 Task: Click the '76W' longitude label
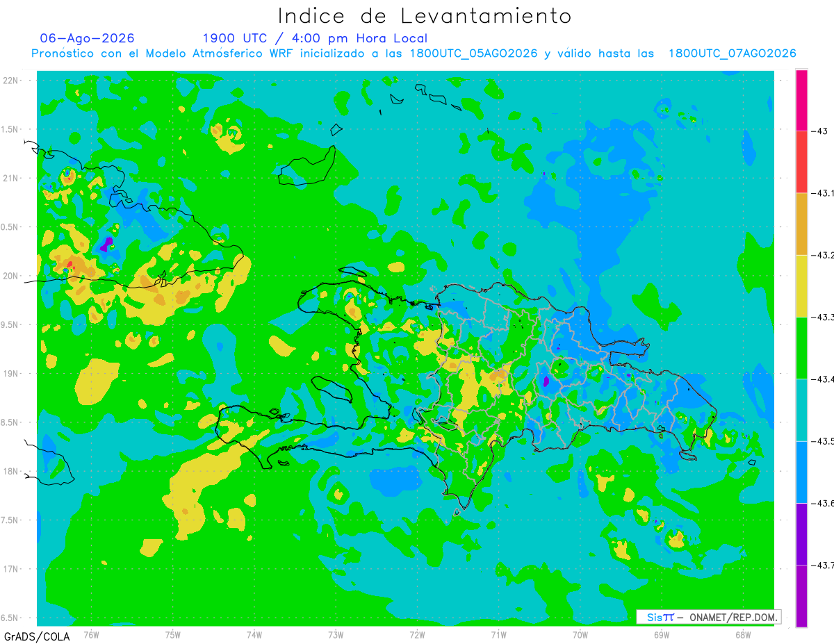pos(91,634)
